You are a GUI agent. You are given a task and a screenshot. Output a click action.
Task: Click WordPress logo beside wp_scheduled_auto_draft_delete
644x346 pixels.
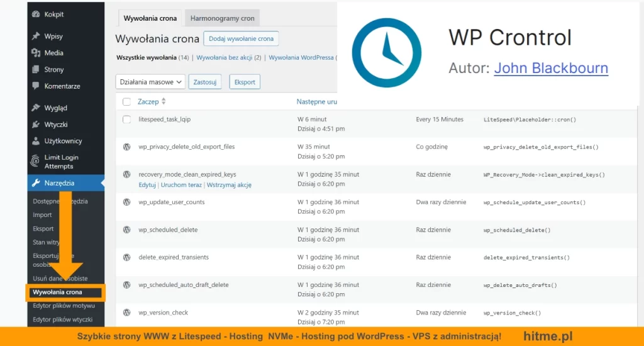pyautogui.click(x=126, y=285)
